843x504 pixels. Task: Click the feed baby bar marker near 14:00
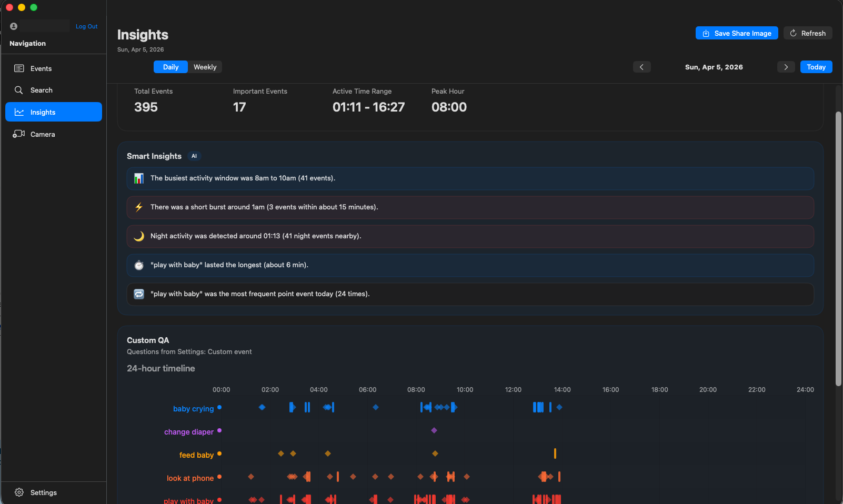(555, 453)
